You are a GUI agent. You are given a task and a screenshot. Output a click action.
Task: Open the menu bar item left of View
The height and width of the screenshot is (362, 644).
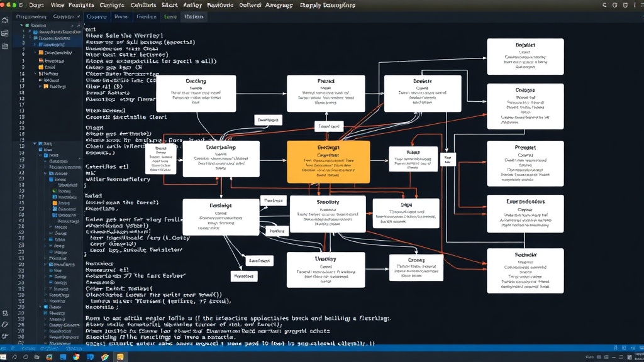36,5
